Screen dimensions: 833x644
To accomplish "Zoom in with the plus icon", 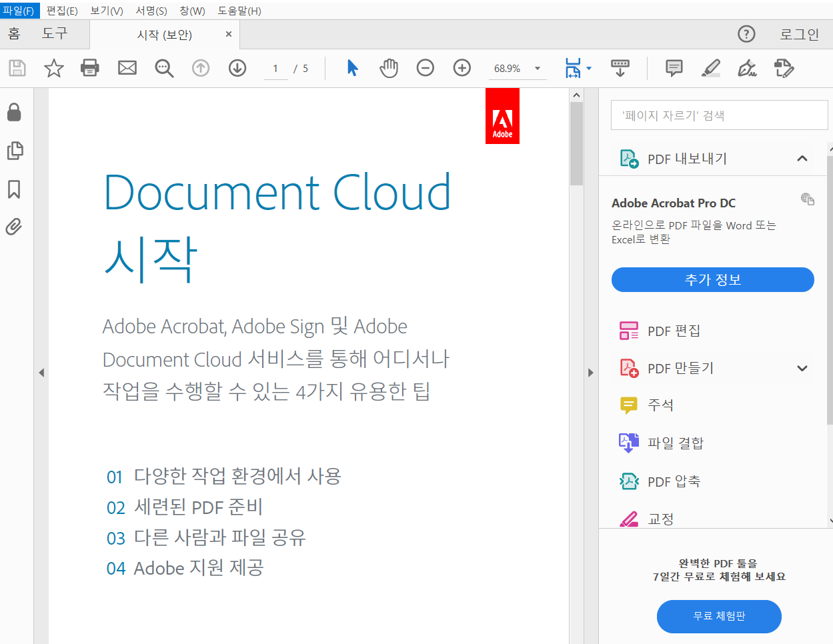I will point(462,68).
